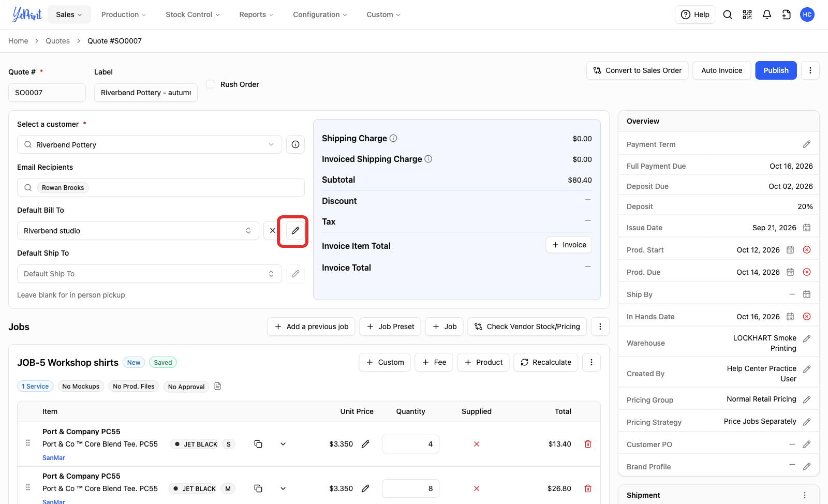This screenshot has width=828, height=504.
Task: Click the YoPrint logo
Action: pyautogui.click(x=27, y=14)
